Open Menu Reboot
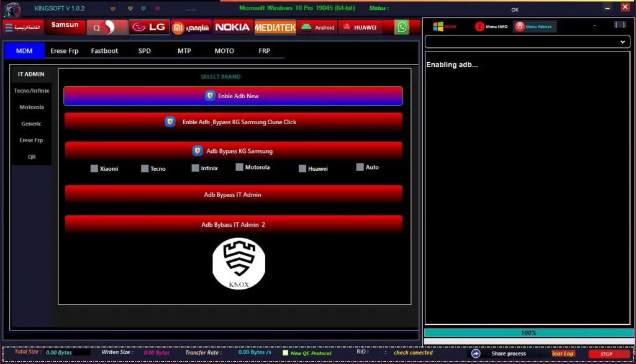 pyautogui.click(x=534, y=26)
